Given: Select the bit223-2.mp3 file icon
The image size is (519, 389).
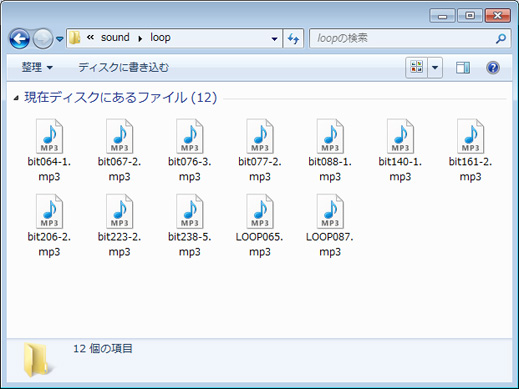Looking at the screenshot, I should tap(119, 211).
